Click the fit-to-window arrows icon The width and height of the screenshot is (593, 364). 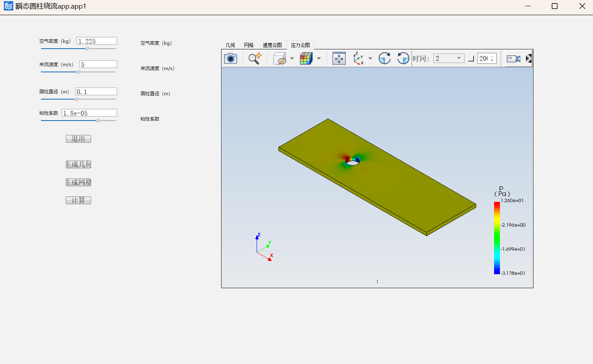click(339, 59)
